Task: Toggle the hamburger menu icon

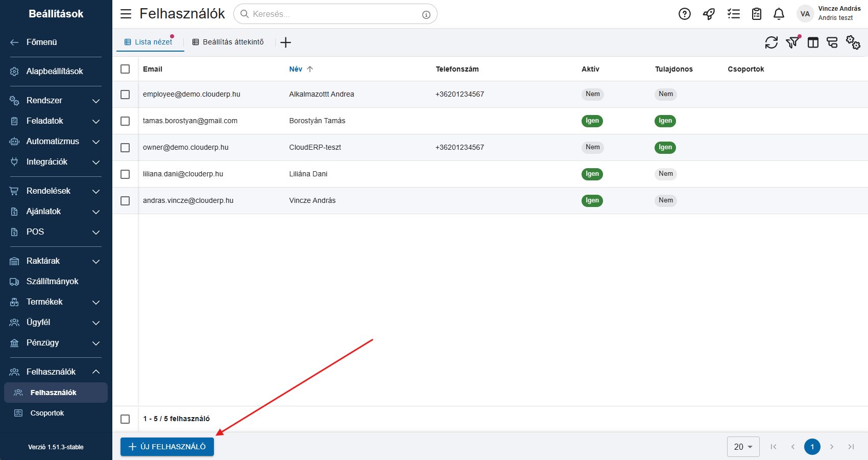Action: point(126,14)
